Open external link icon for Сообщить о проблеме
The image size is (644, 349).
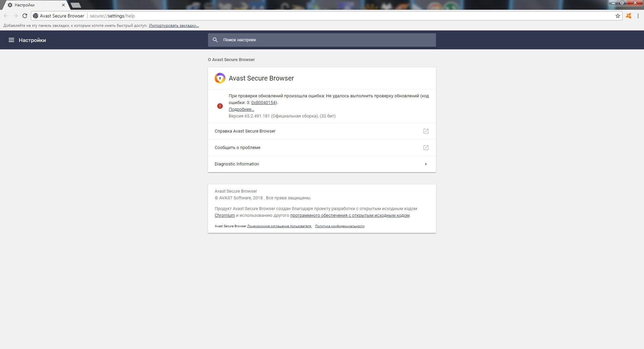pos(426,148)
